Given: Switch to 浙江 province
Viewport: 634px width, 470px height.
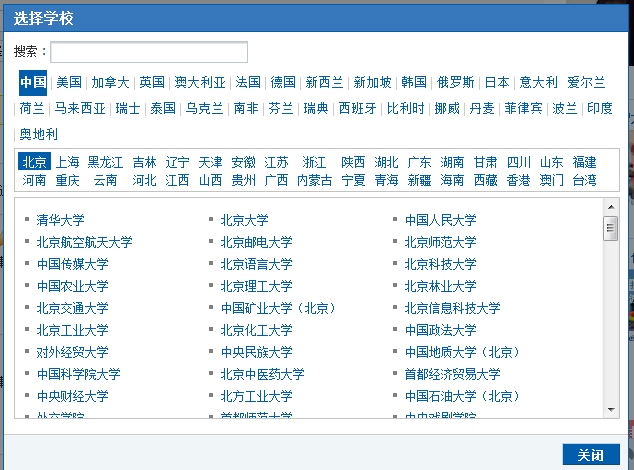Looking at the screenshot, I should (314, 162).
